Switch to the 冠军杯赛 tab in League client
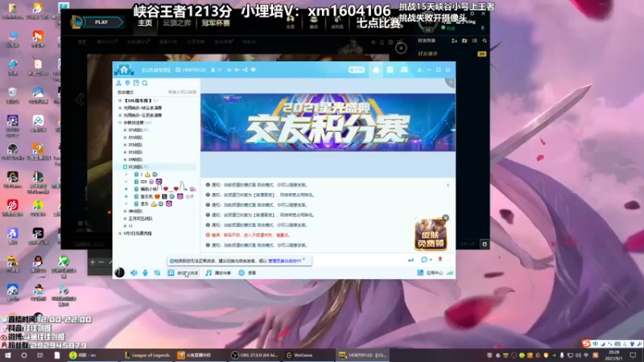Image resolution: width=644 pixels, height=362 pixels. (x=216, y=23)
